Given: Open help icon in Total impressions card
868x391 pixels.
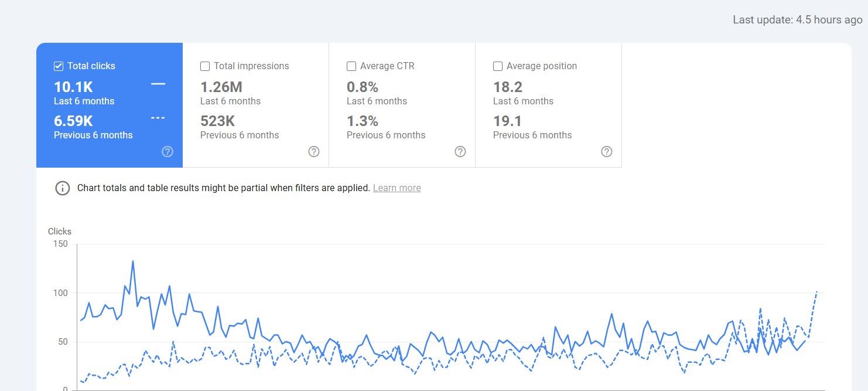Looking at the screenshot, I should [x=314, y=152].
